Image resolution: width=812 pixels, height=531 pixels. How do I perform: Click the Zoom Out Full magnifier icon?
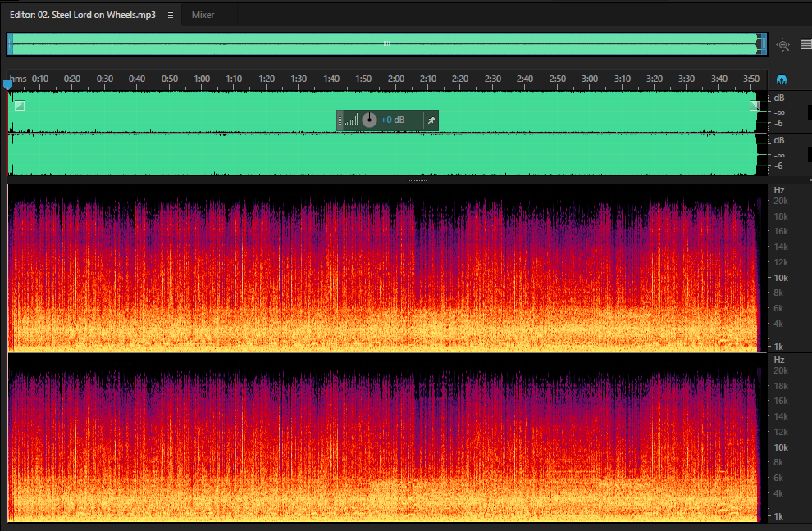point(783,45)
